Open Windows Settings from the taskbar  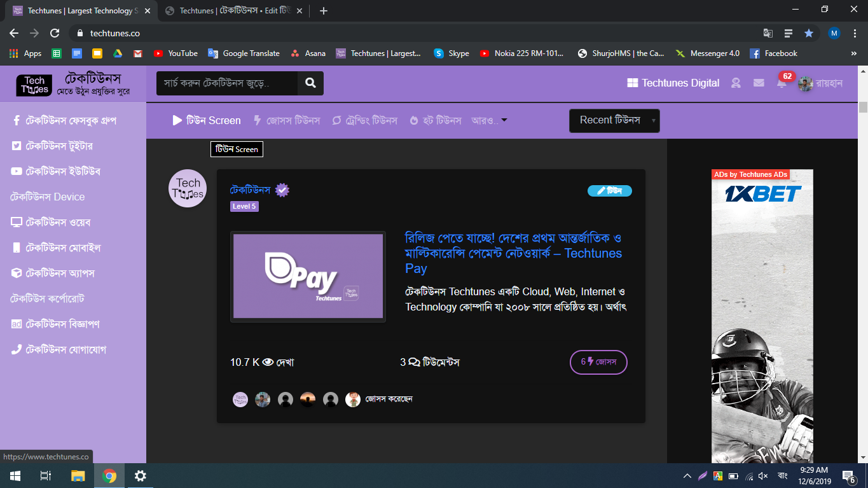pos(141,476)
